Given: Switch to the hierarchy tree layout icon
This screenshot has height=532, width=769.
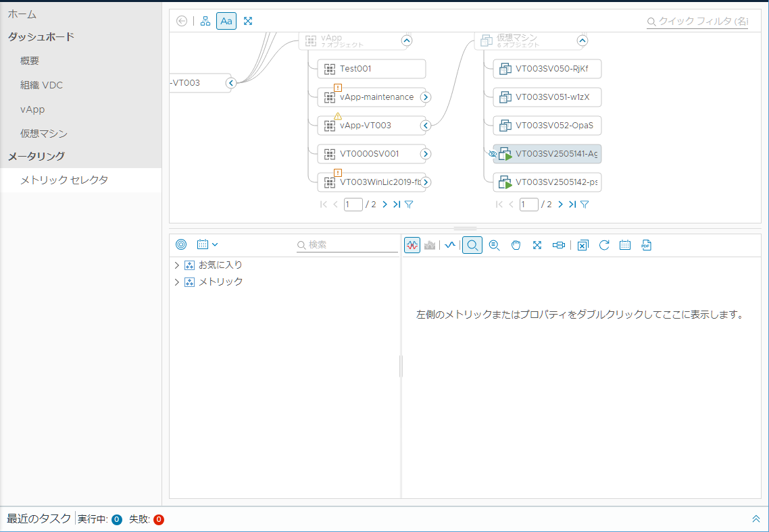Looking at the screenshot, I should (x=205, y=21).
